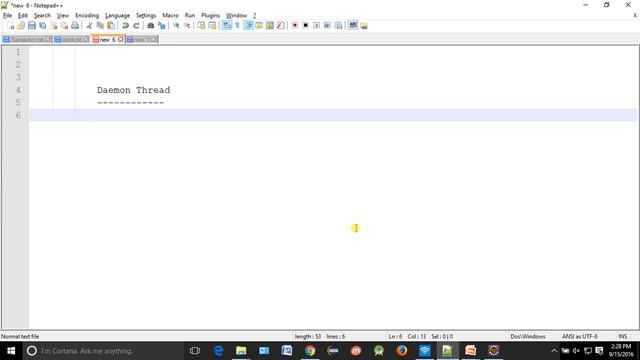Open File Explorer from the taskbar

coord(241,351)
